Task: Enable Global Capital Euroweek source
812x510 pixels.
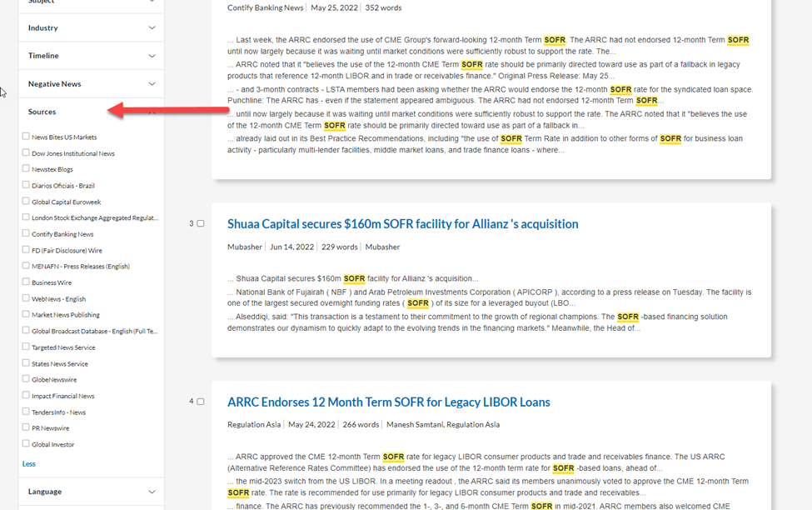Action: pos(26,201)
